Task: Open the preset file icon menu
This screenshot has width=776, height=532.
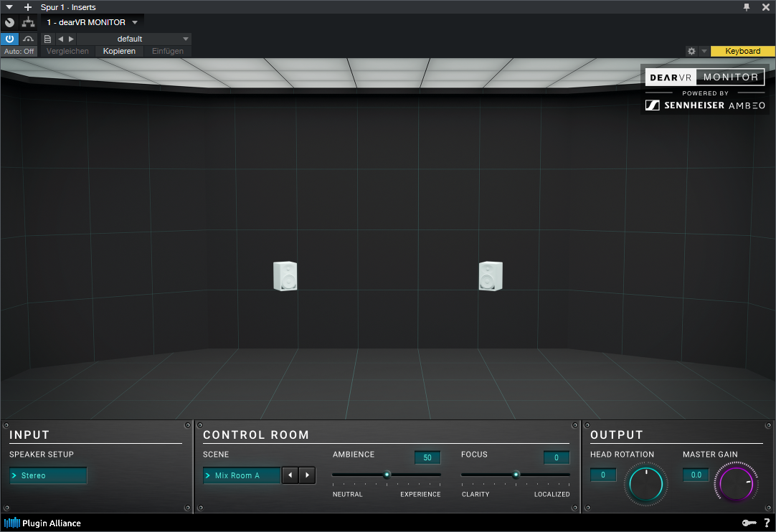Action: pos(47,39)
